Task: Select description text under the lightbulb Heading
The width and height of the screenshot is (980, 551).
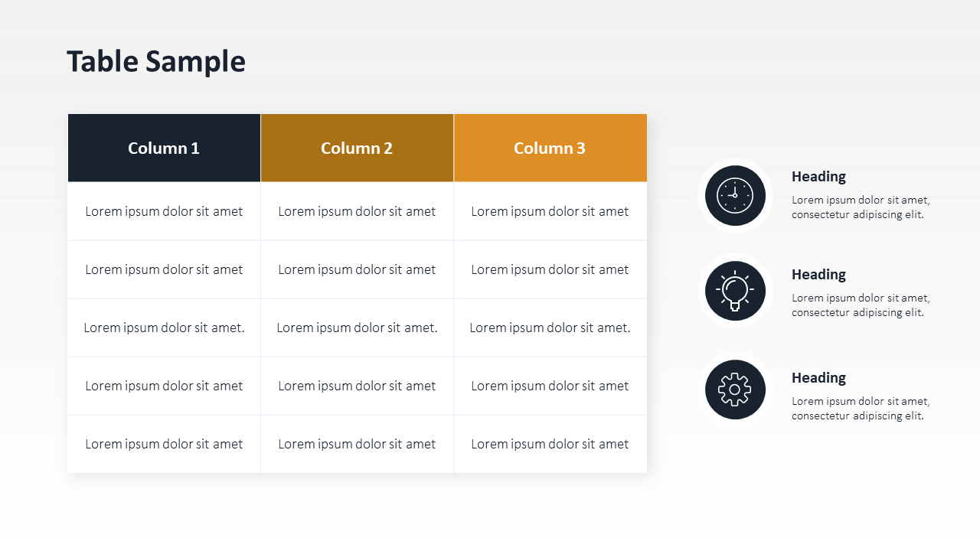Action: click(861, 305)
